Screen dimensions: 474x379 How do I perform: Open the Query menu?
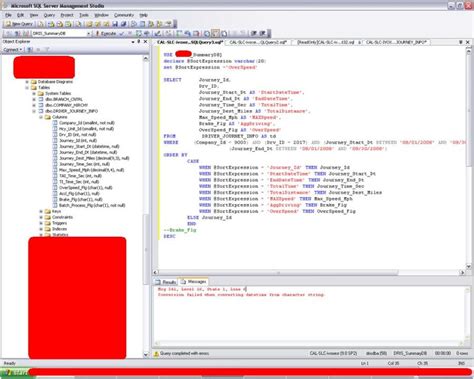point(49,15)
